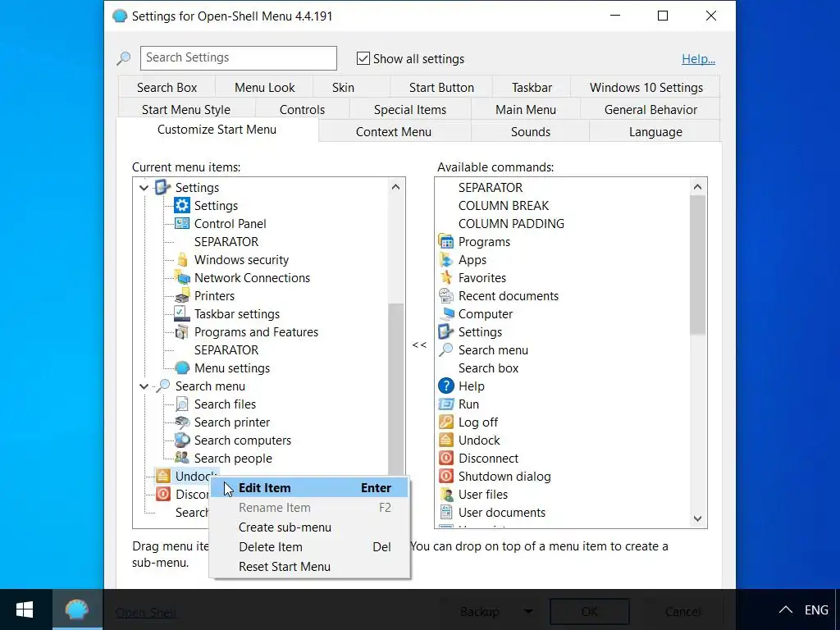Choose Edit Item from the context menu
The width and height of the screenshot is (840, 630).
[x=309, y=487]
